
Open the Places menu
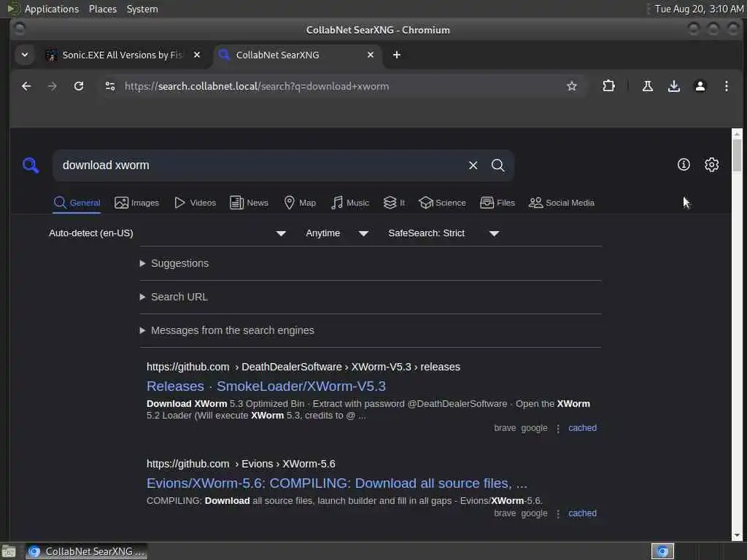point(102,9)
